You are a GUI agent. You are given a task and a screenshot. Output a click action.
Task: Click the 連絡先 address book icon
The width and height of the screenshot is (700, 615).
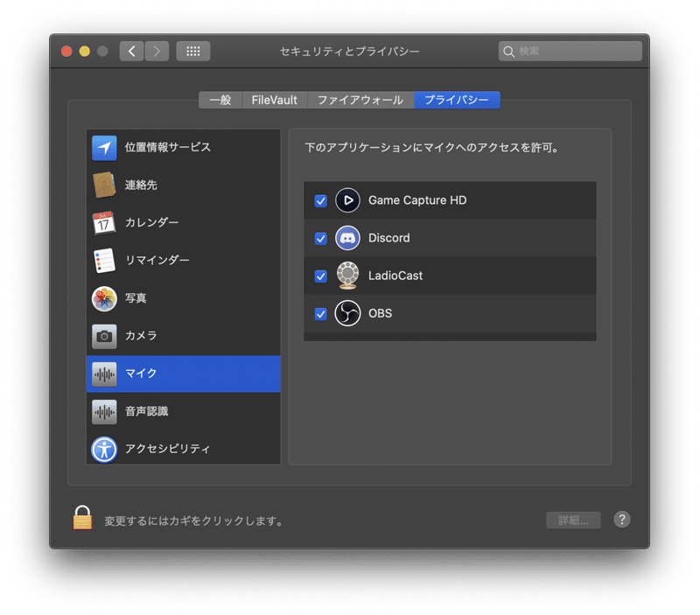tap(104, 185)
